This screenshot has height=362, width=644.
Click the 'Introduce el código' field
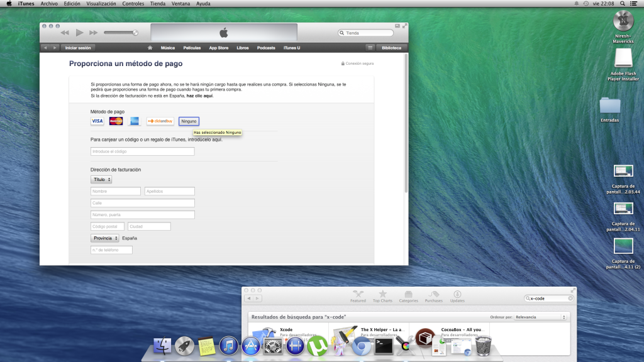(x=143, y=151)
